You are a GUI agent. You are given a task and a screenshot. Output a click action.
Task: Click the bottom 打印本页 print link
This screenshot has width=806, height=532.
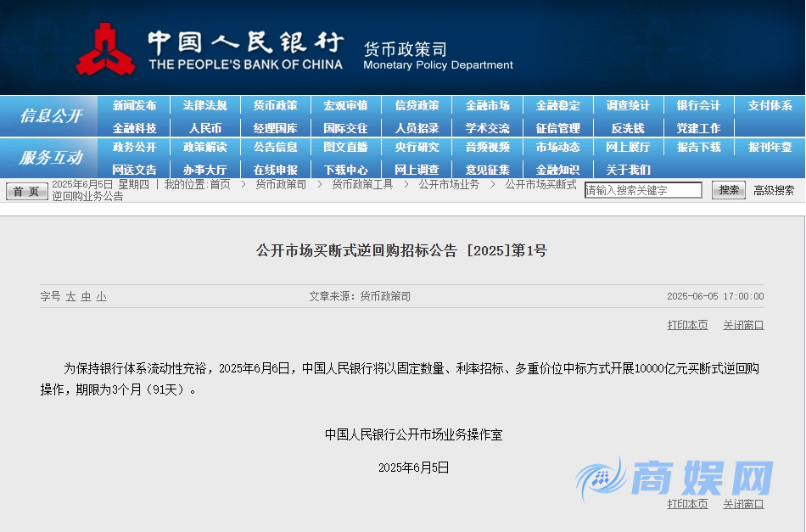[687, 504]
